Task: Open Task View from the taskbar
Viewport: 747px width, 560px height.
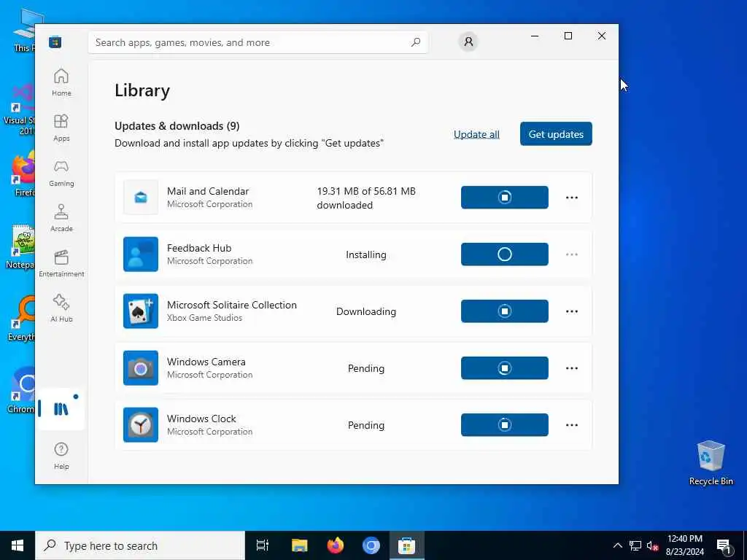Action: 263,545
